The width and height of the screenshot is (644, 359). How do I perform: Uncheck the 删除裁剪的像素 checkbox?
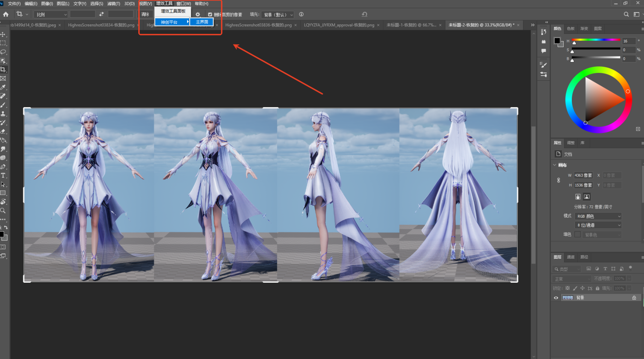tap(210, 15)
